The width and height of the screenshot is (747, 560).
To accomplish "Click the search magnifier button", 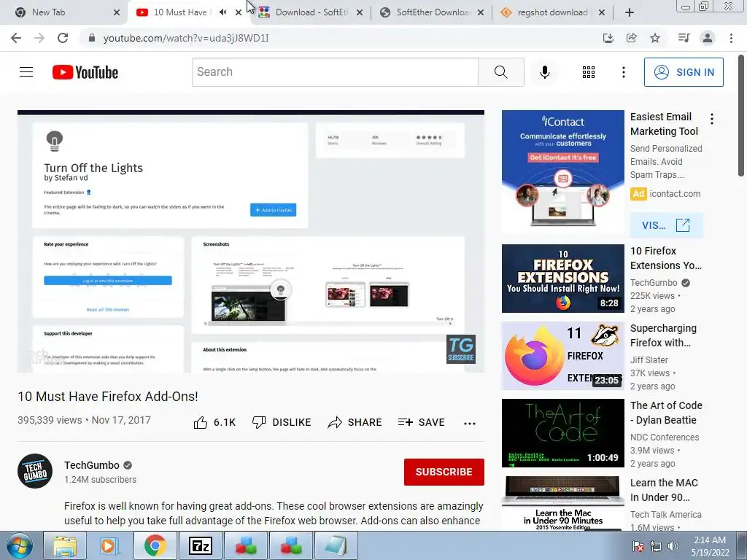I will [x=500, y=72].
